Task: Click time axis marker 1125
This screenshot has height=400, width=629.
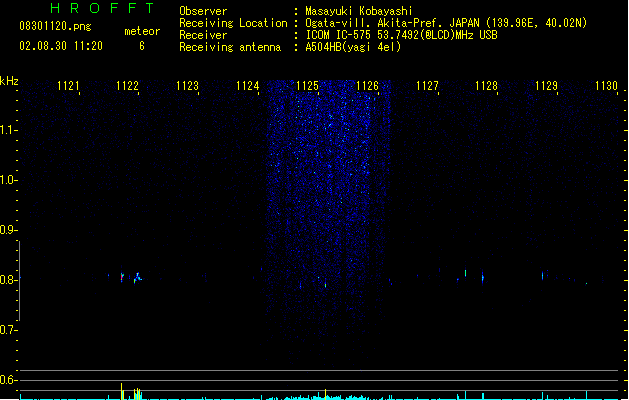Action: click(307, 86)
